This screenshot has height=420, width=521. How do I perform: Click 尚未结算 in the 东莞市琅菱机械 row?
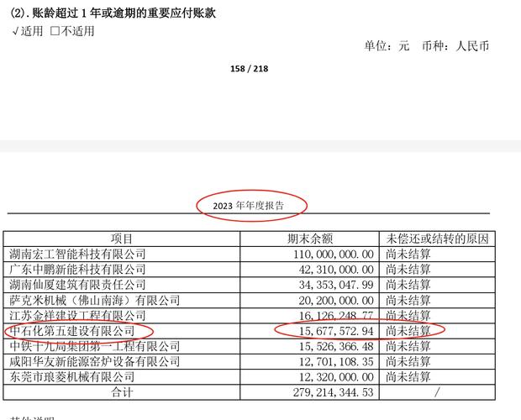[408, 377]
